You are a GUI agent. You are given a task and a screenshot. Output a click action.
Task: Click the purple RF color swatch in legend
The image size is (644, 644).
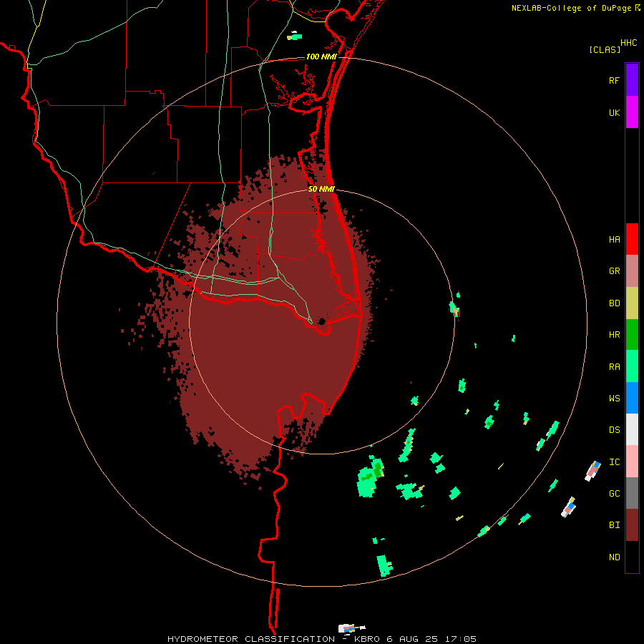632,80
